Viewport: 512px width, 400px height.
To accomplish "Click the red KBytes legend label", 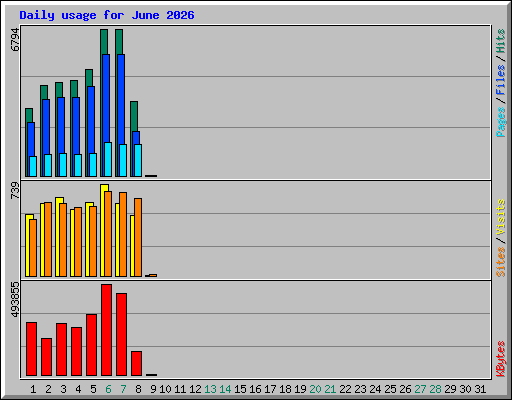I will 501,359.
